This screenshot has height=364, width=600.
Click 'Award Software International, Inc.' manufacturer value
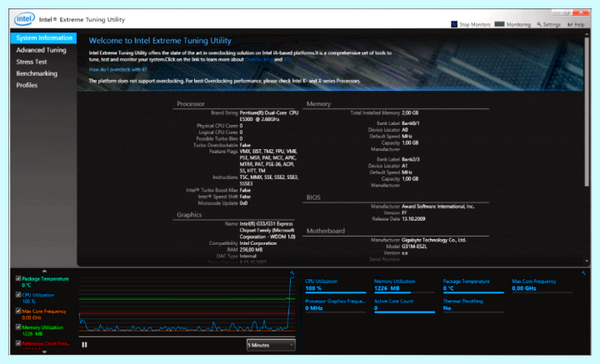[438, 206]
